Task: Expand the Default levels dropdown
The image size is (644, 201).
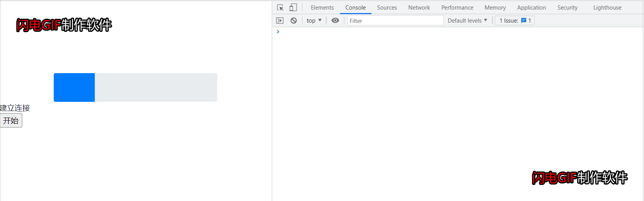Action: point(467,21)
